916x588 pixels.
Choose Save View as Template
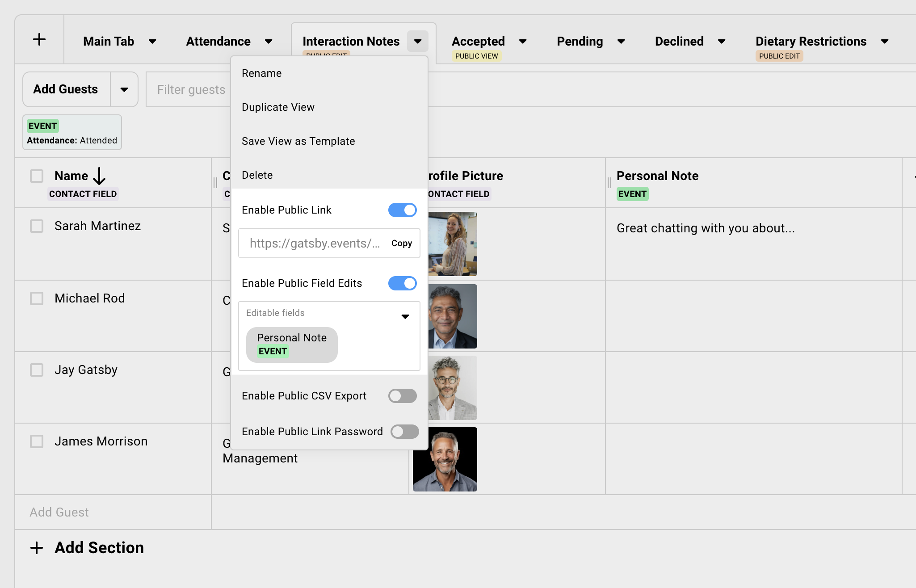point(298,141)
